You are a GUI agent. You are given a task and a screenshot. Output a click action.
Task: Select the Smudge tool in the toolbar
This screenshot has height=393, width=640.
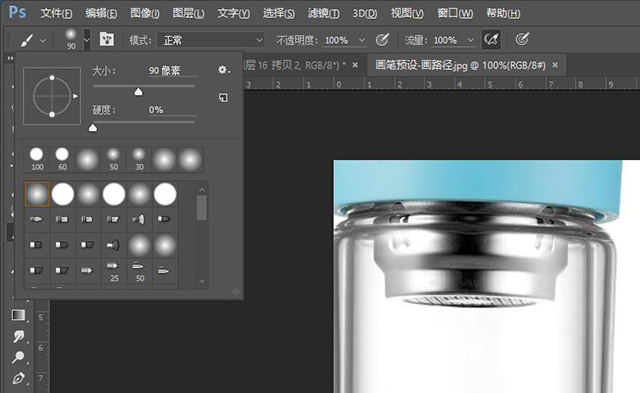pos(18,336)
